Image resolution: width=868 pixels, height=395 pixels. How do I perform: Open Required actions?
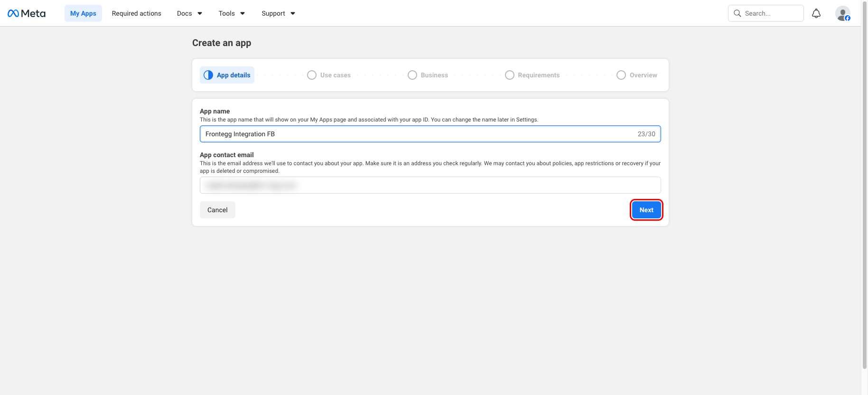tap(137, 13)
